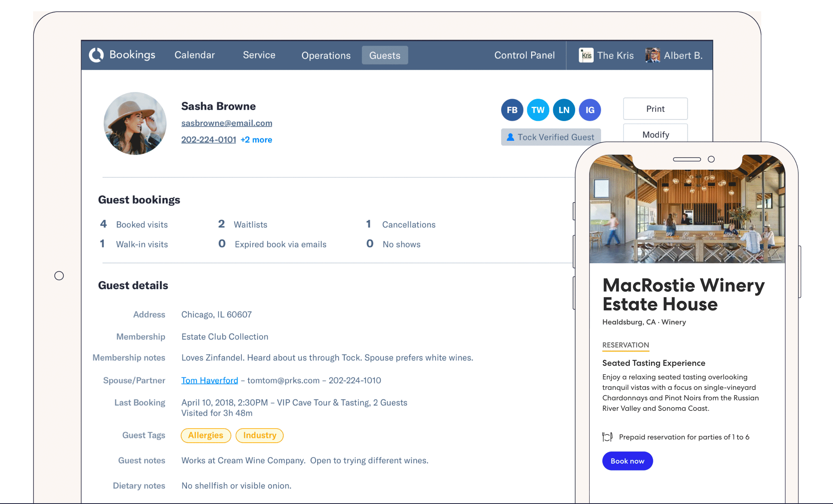Click the person icon in Tock Verified Guest

(510, 137)
